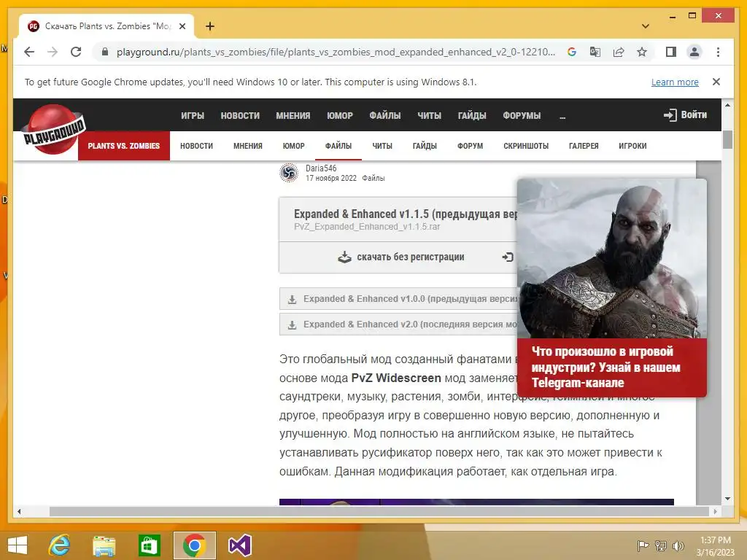
Task: Open File Explorer from taskbar
Action: [104, 545]
